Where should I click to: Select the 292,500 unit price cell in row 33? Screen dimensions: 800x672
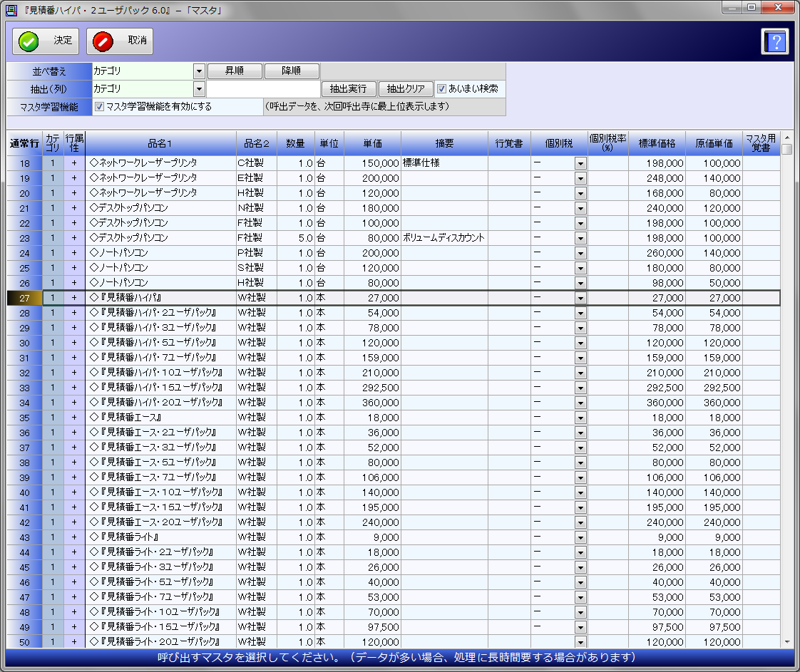(372, 388)
